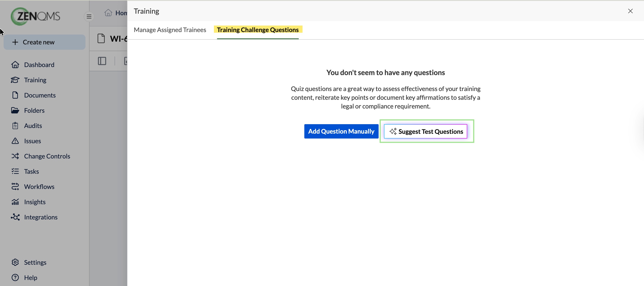Click the Tasks checklist icon
644x286 pixels.
15,171
